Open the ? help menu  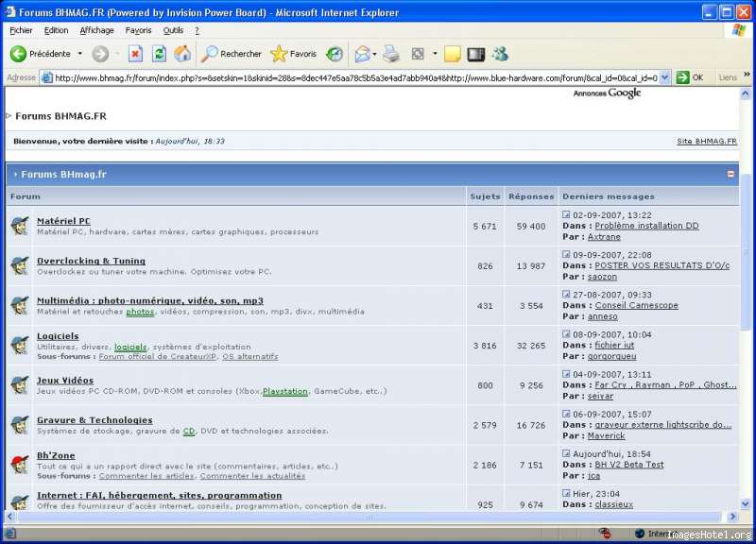coord(197,30)
